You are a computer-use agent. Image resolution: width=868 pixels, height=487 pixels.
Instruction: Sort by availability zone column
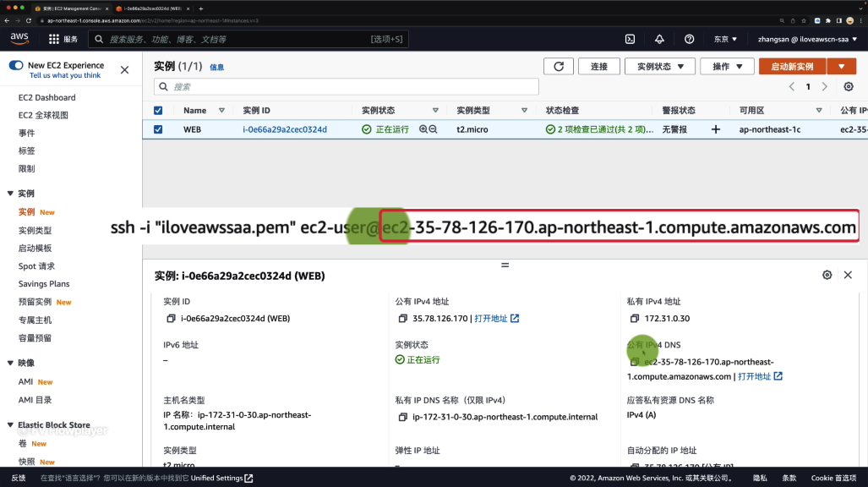click(819, 111)
